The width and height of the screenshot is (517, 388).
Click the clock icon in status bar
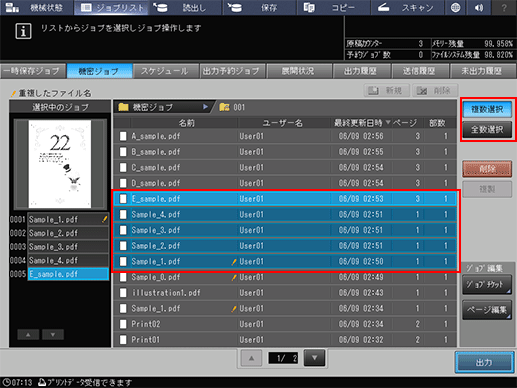click(x=6, y=382)
